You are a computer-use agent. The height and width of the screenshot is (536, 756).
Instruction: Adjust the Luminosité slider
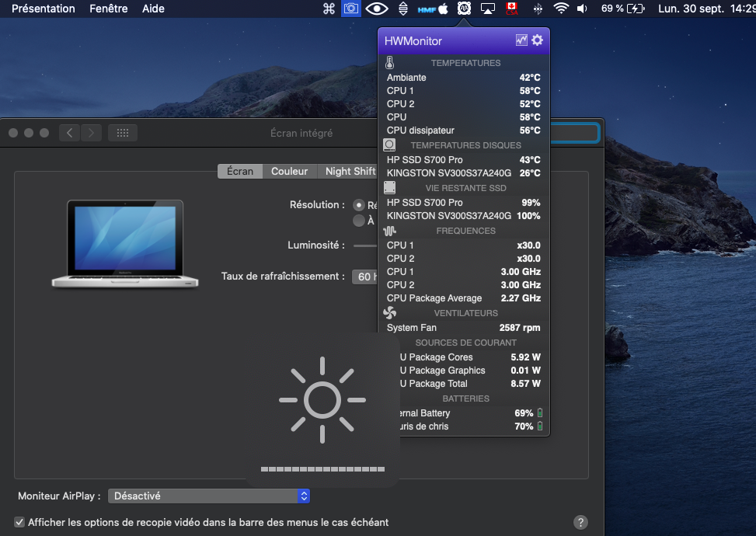tap(365, 245)
